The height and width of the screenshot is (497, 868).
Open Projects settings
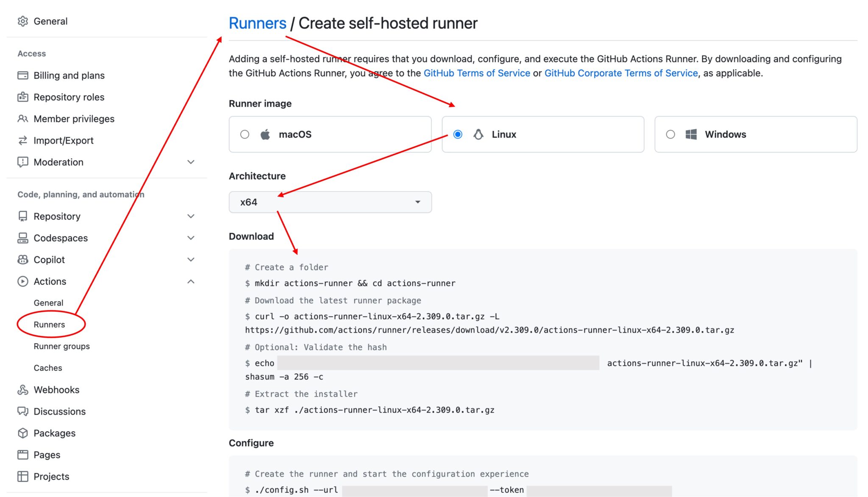click(51, 476)
